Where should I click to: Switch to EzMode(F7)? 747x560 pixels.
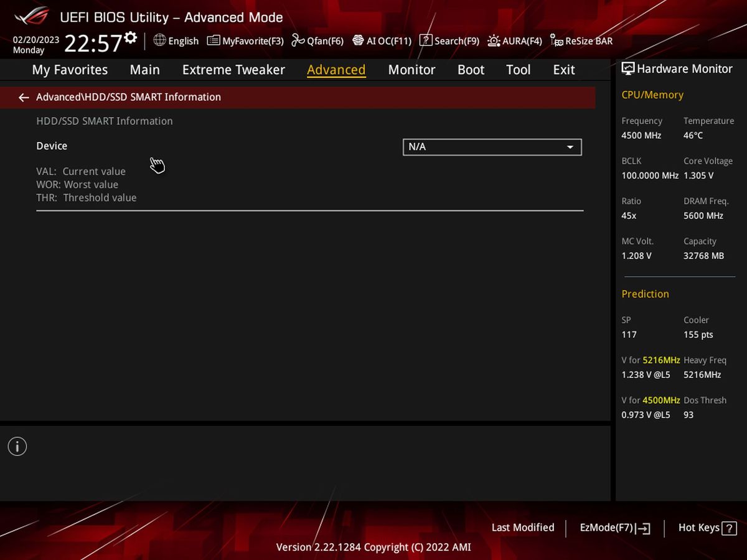615,528
